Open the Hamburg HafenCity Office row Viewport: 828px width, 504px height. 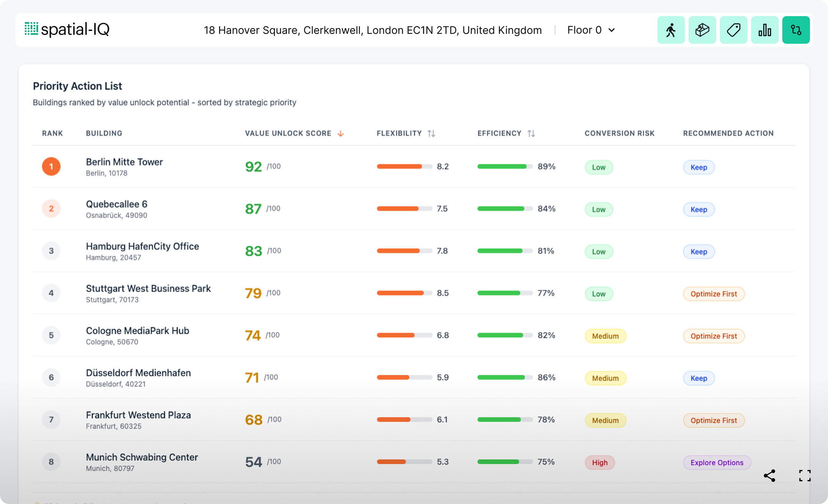click(142, 246)
